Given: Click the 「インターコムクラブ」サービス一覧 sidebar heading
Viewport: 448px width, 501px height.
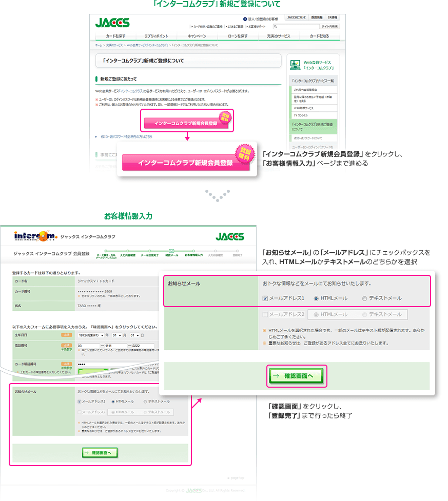Looking at the screenshot, I should pyautogui.click(x=313, y=81).
